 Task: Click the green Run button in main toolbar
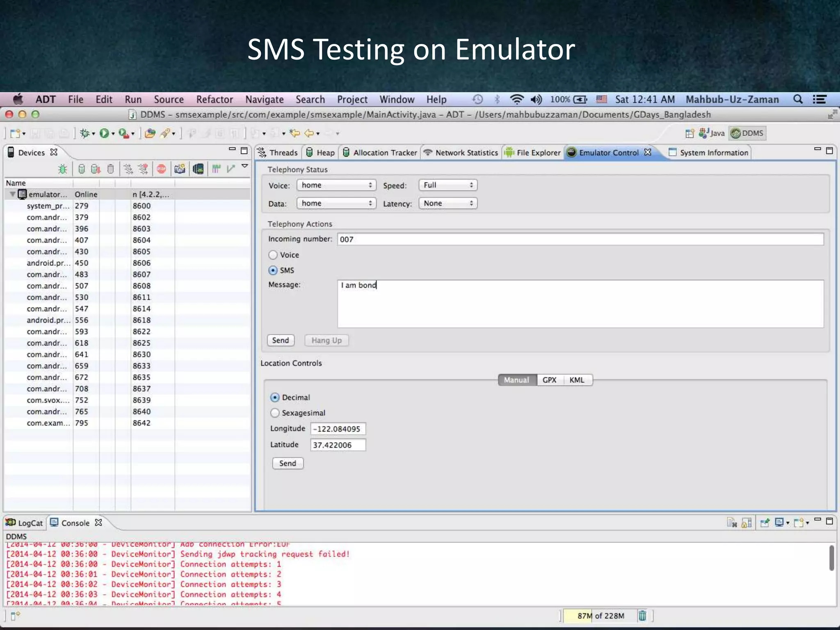point(104,133)
